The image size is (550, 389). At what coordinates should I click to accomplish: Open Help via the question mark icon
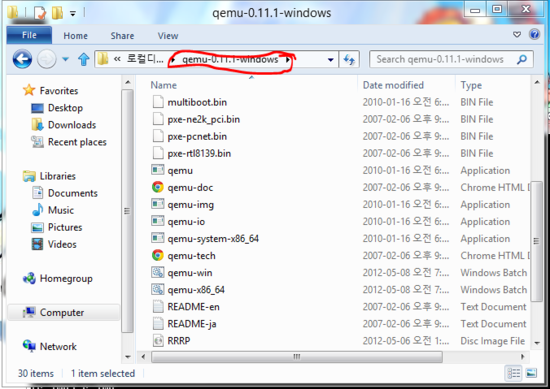click(535, 34)
